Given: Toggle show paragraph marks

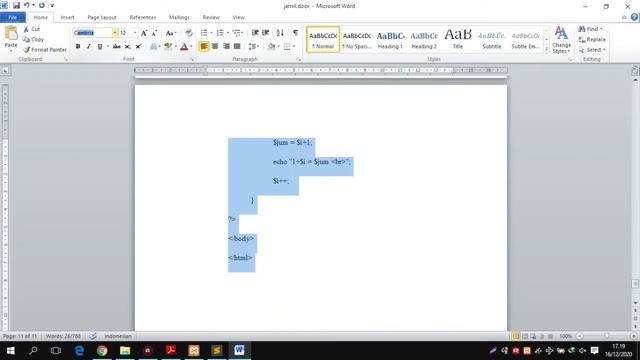Looking at the screenshot, I should (x=296, y=33).
